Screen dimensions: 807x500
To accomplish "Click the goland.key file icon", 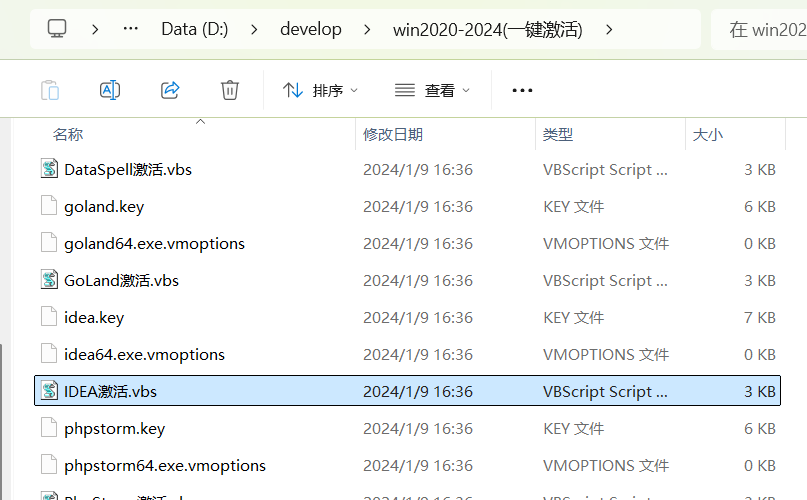I will (x=49, y=205).
